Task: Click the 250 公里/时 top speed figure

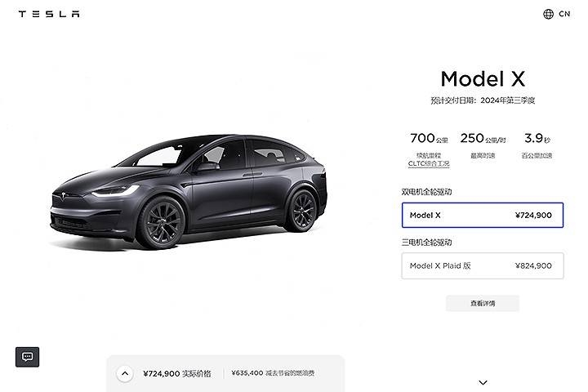Action: point(483,138)
